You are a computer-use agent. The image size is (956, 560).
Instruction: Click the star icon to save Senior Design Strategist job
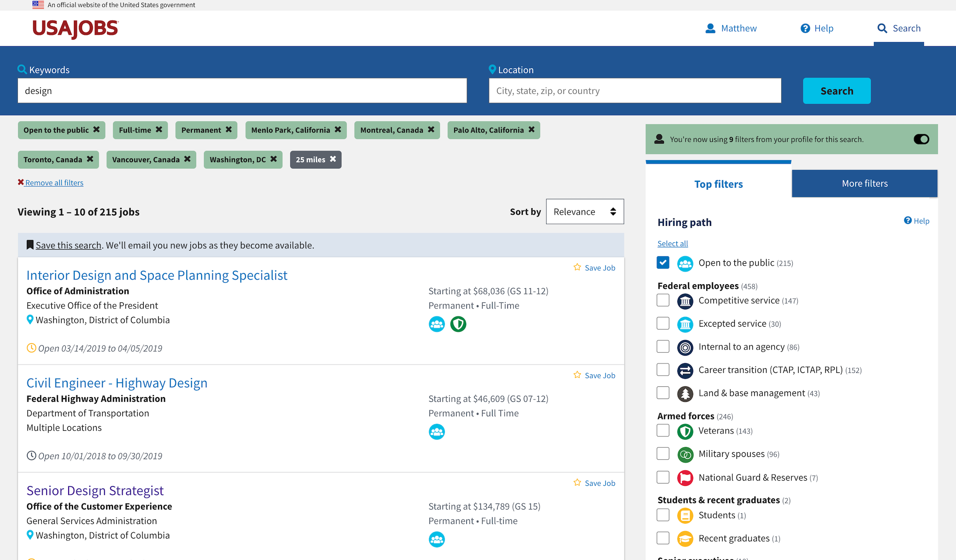click(x=577, y=483)
